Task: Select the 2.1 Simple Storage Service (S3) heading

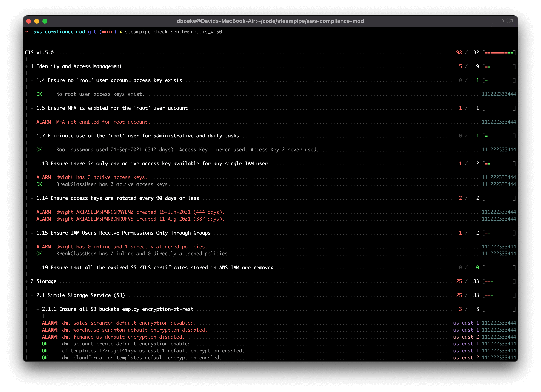Action: pyautogui.click(x=81, y=295)
